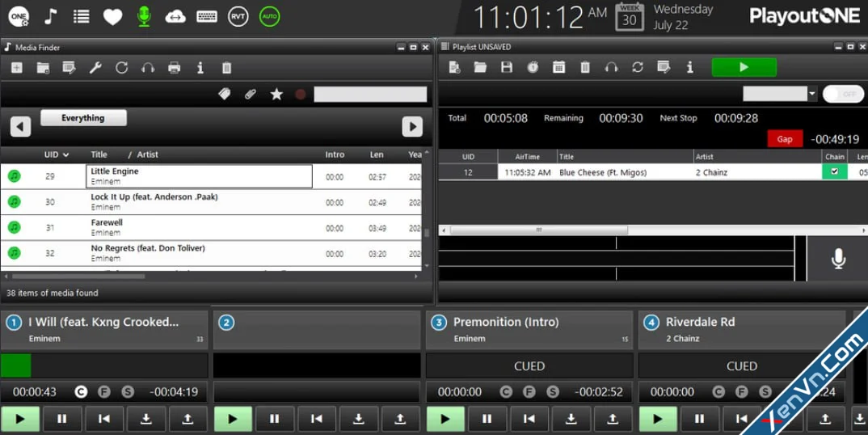
Task: Create new playlist document icon
Action: [454, 68]
